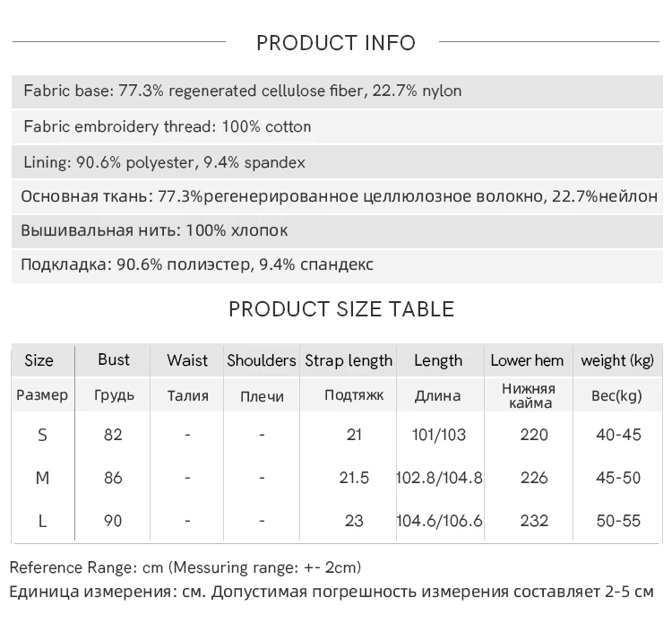Choose size L in the size column
The width and height of the screenshot is (672, 640).
(42, 521)
